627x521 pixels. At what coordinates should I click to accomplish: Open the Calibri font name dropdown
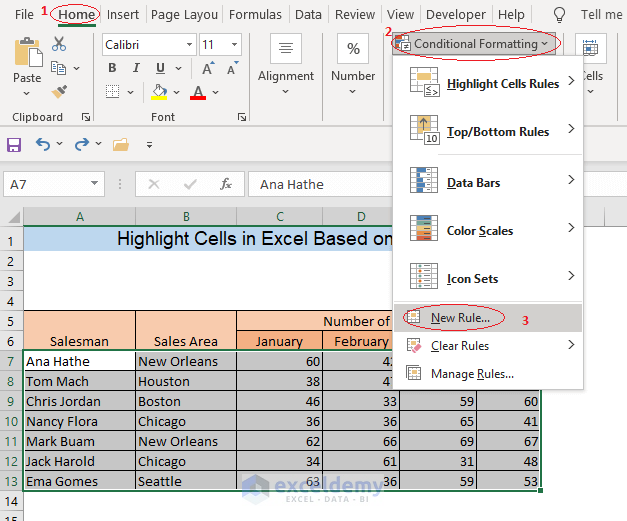[x=187, y=45]
